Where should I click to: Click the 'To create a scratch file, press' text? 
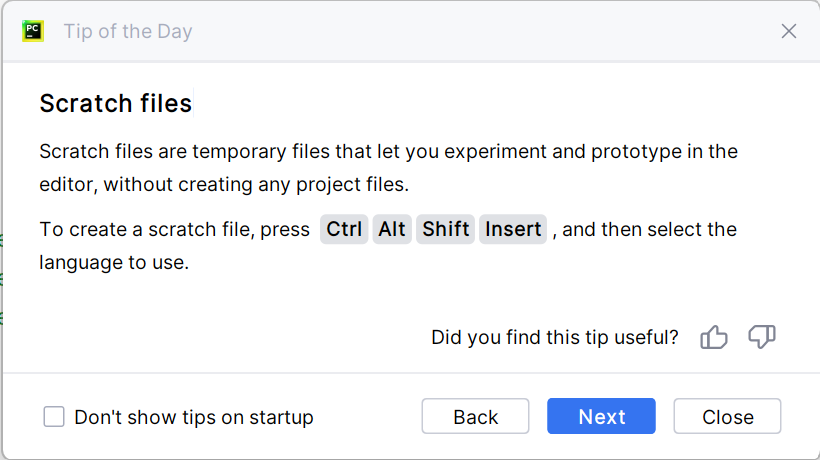175,229
